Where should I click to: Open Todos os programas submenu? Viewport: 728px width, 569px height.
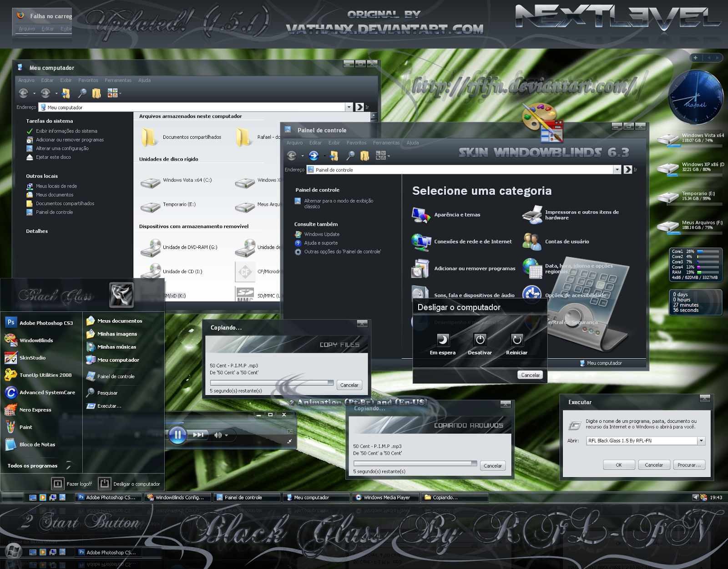point(39,466)
